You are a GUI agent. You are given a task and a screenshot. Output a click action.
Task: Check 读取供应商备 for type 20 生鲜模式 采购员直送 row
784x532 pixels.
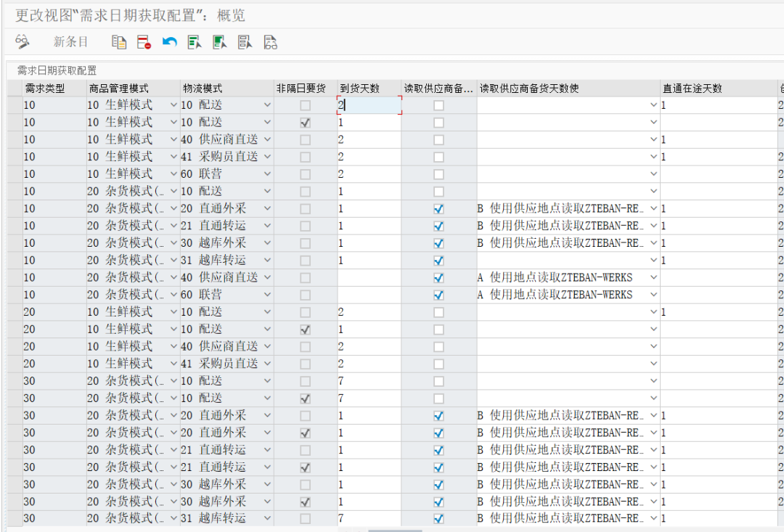tap(438, 364)
